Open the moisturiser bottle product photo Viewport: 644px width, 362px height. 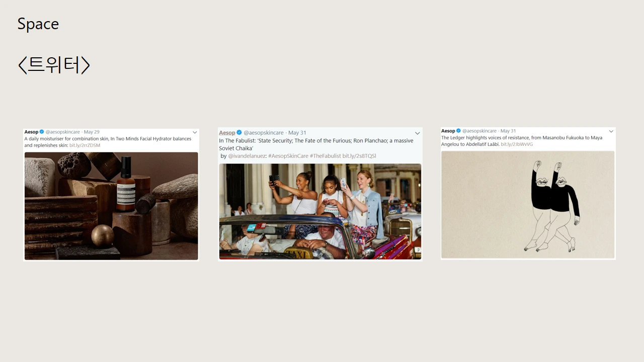click(111, 206)
